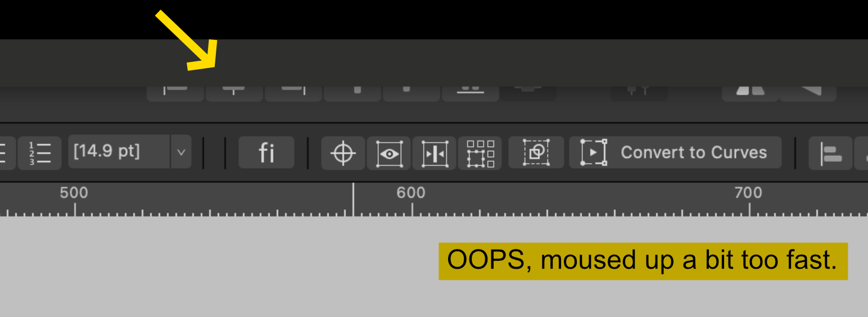Click the 14.9 pt leading field
The image size is (868, 317).
[119, 152]
